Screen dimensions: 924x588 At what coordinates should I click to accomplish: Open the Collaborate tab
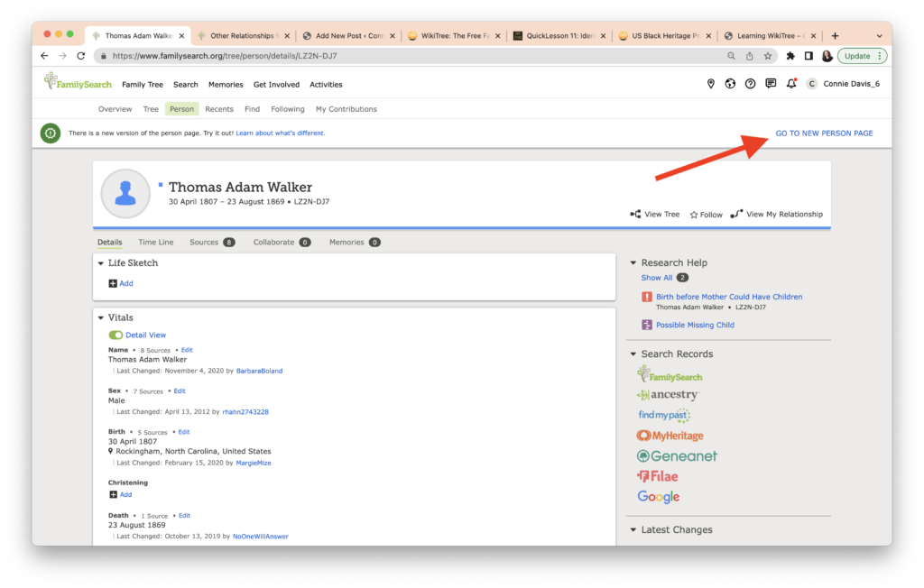tap(282, 243)
